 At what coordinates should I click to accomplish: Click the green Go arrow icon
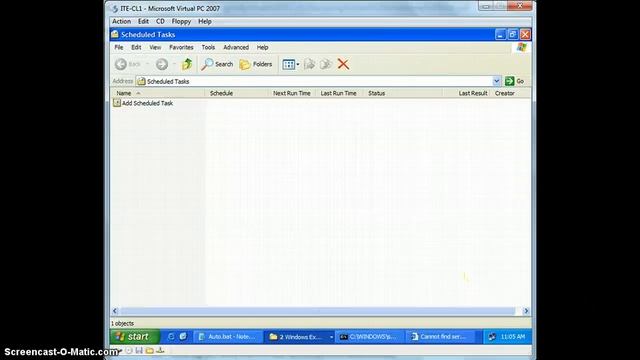tap(509, 81)
